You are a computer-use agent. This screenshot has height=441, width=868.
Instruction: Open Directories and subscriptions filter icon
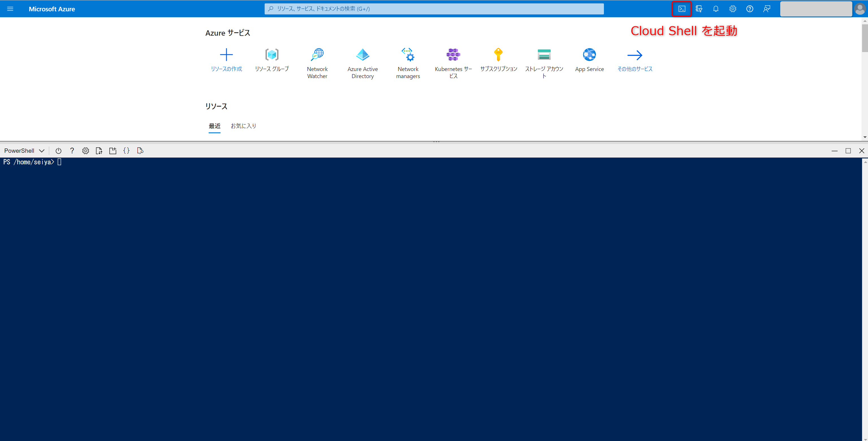click(x=699, y=9)
